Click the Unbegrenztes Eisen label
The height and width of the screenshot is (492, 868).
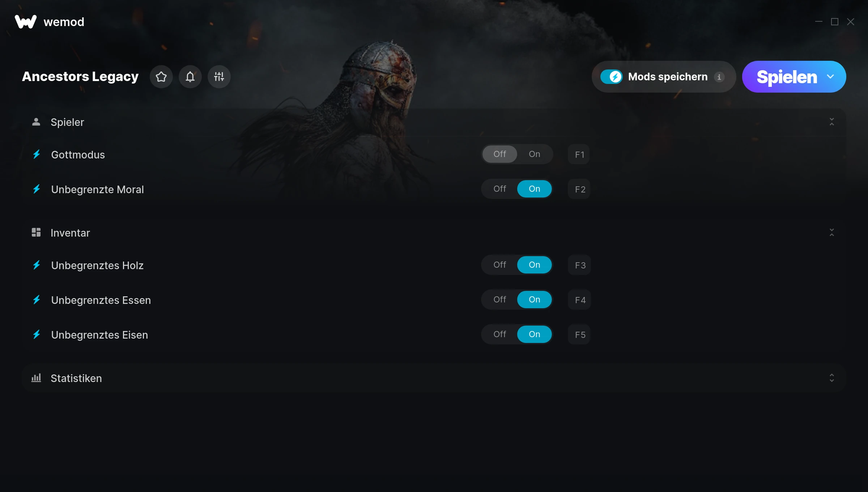coord(99,335)
